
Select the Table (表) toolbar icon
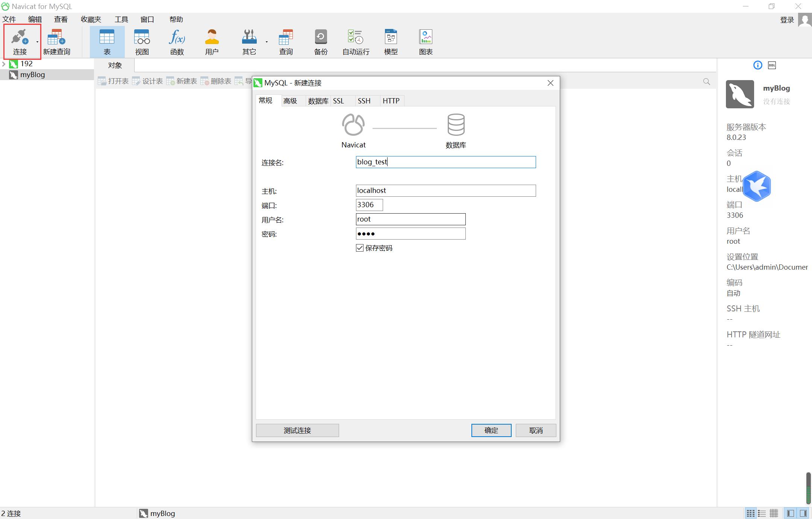(x=107, y=41)
